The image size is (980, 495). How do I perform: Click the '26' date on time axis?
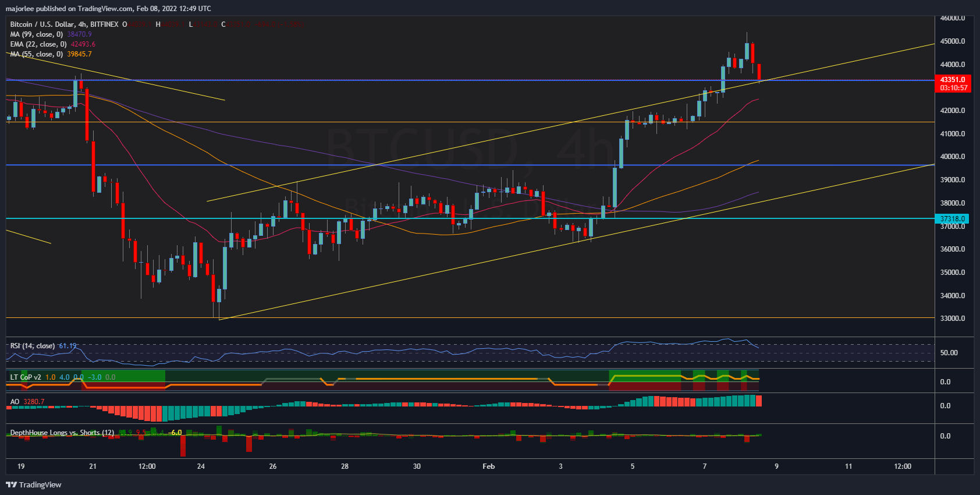click(273, 466)
